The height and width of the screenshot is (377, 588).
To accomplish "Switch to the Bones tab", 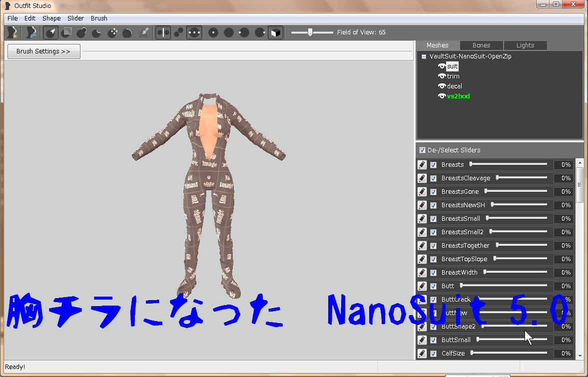I will coord(482,45).
